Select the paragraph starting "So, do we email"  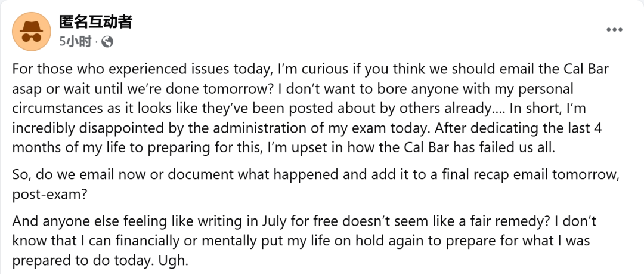(x=315, y=184)
